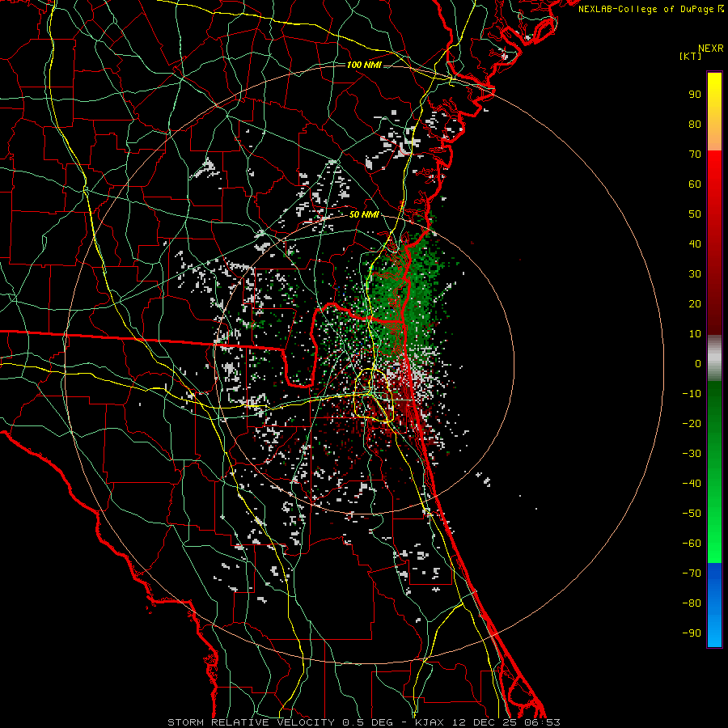Viewport: 728px width, 728px height.
Task: Click the 0 value on the color scale
Action: tap(698, 363)
